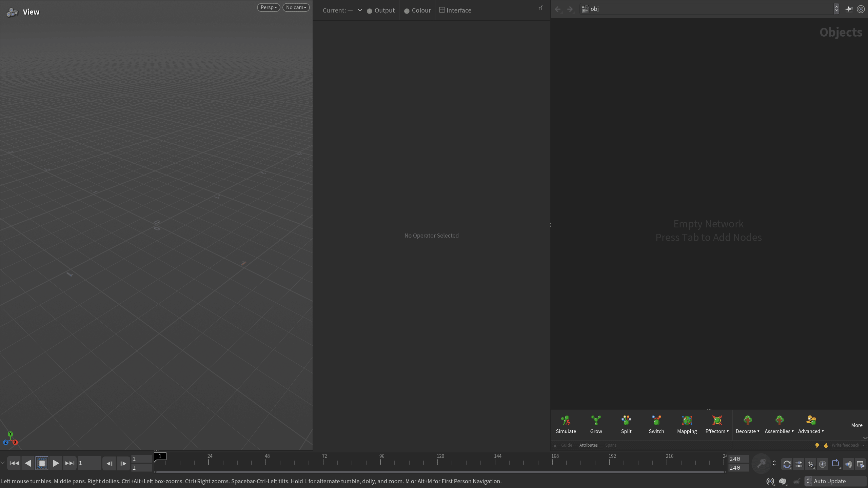Select the Switch tool
Viewport: 868px width, 488px height.
[656, 425]
